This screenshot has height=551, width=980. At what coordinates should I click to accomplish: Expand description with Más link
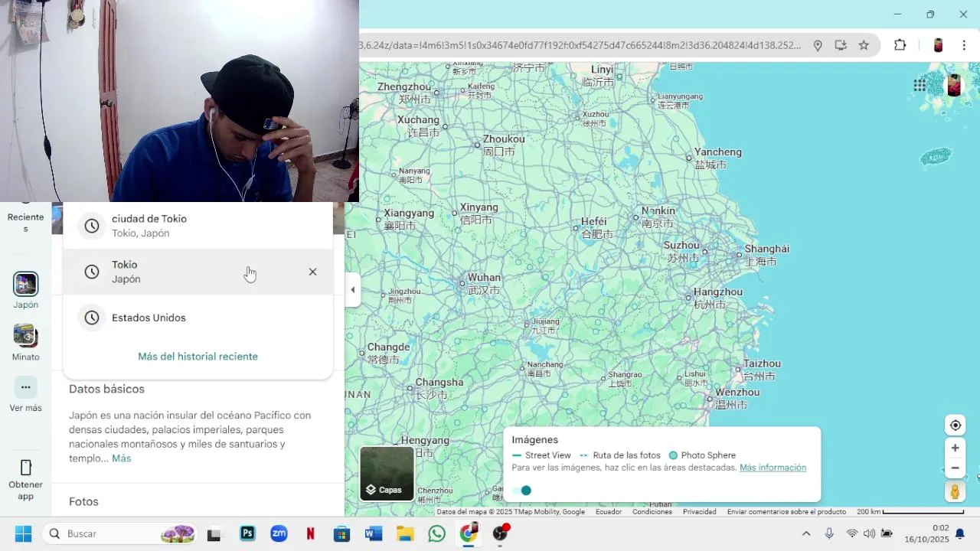click(x=121, y=458)
